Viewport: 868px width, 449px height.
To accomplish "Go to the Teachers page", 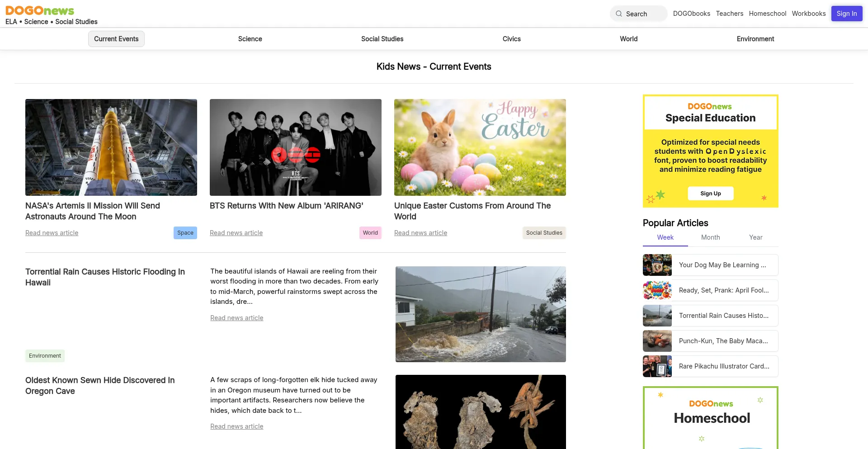I will pos(729,14).
